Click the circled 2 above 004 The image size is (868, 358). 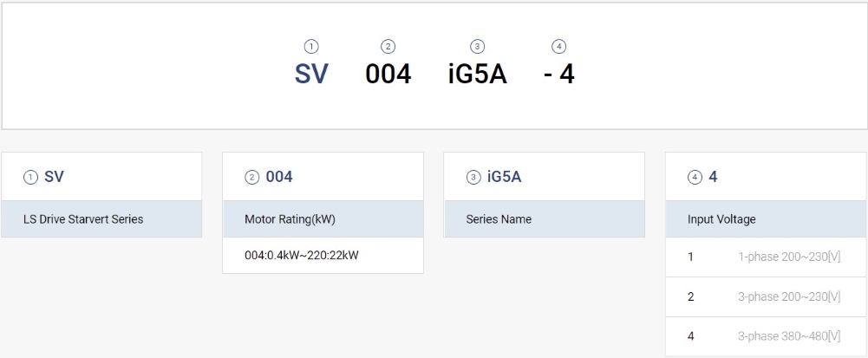click(x=388, y=47)
